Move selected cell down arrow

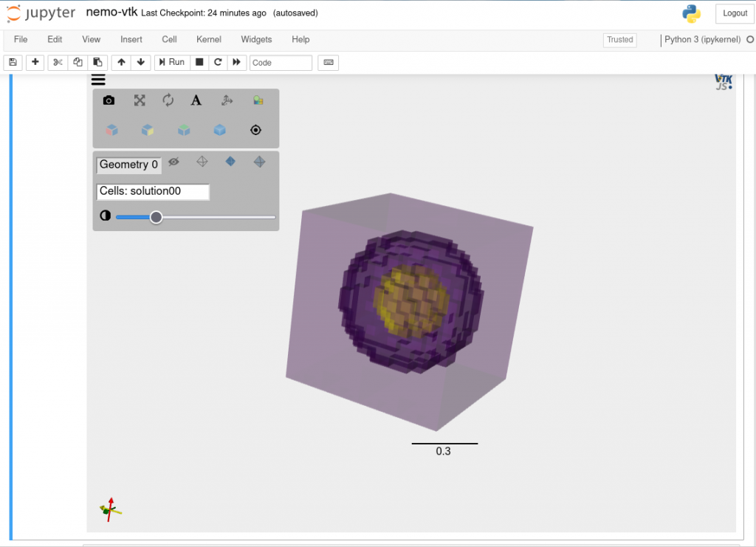pyautogui.click(x=141, y=62)
